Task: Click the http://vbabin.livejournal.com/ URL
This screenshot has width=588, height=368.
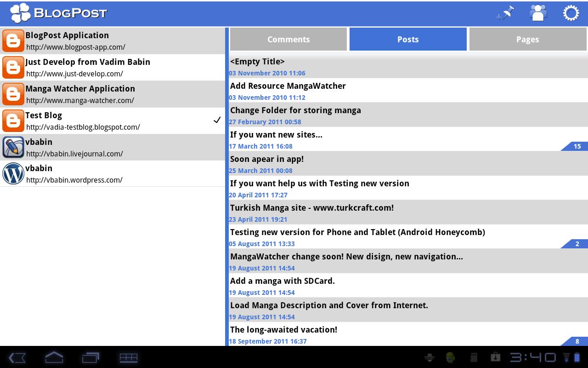Action: click(74, 154)
